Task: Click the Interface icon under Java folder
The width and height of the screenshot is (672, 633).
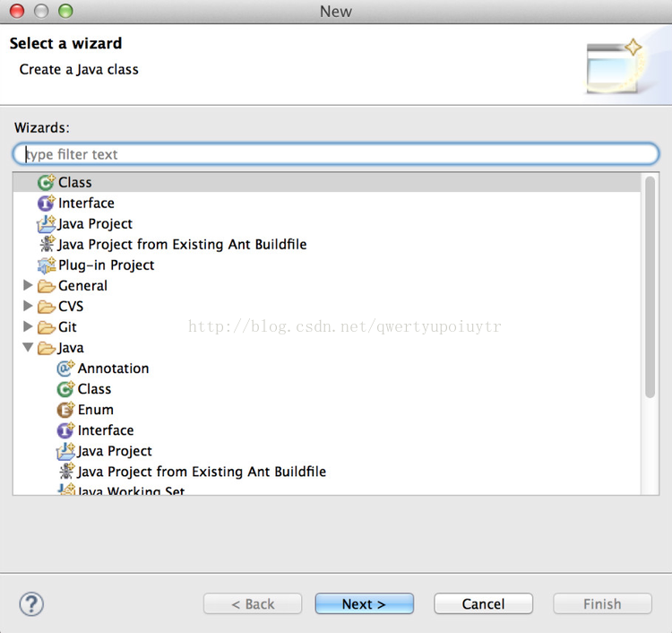Action: [x=65, y=430]
